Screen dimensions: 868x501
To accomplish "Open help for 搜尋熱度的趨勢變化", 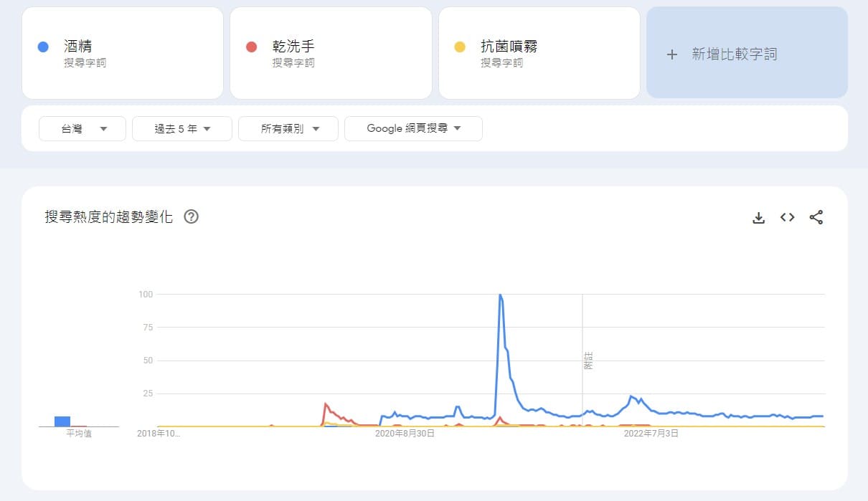I will pyautogui.click(x=191, y=216).
